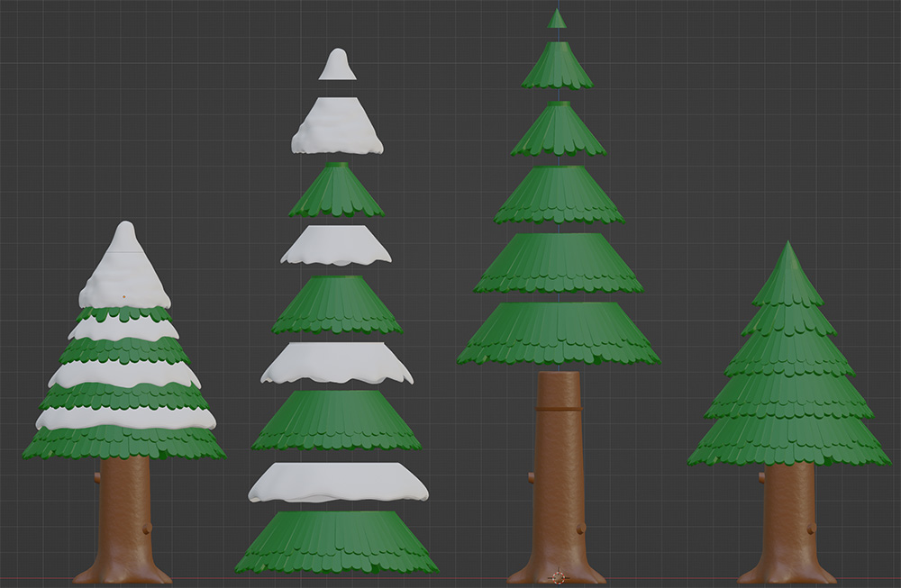
Task: Select the bottom green foliage layer of the trunkless exploded stack
Action: coord(337,543)
